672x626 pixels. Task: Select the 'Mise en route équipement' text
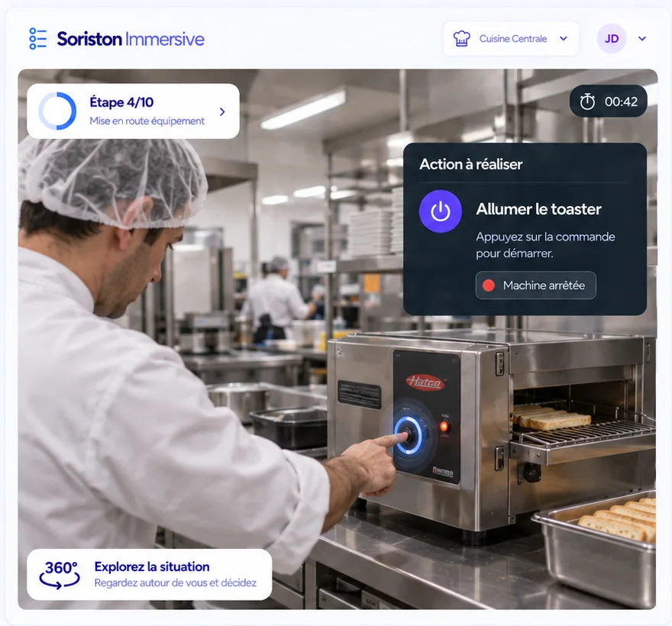click(x=147, y=121)
